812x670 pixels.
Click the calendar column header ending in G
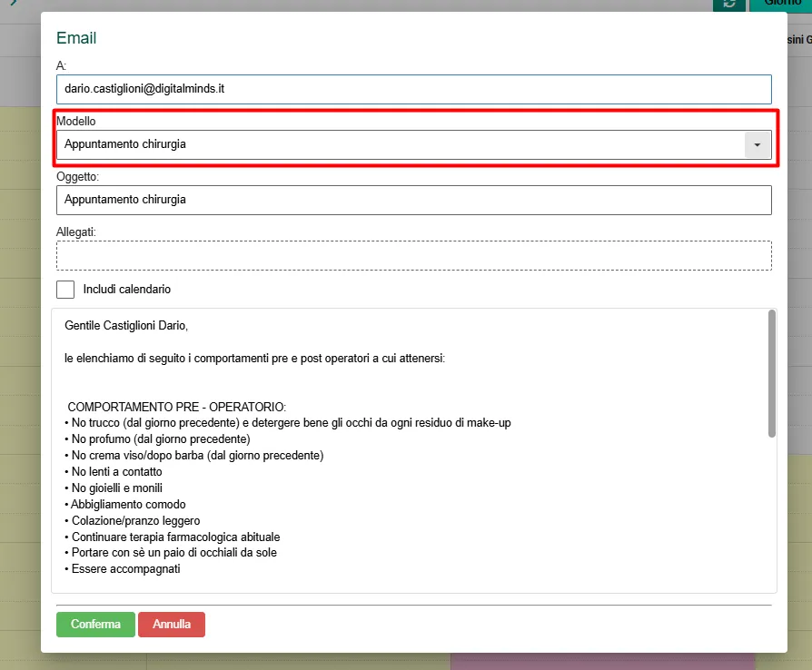tap(797, 39)
